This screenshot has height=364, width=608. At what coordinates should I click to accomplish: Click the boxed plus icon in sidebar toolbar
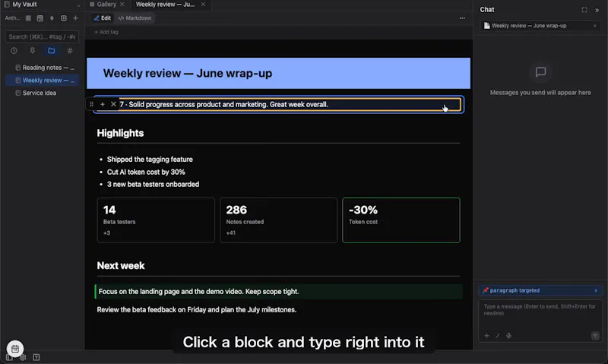pos(64,17)
